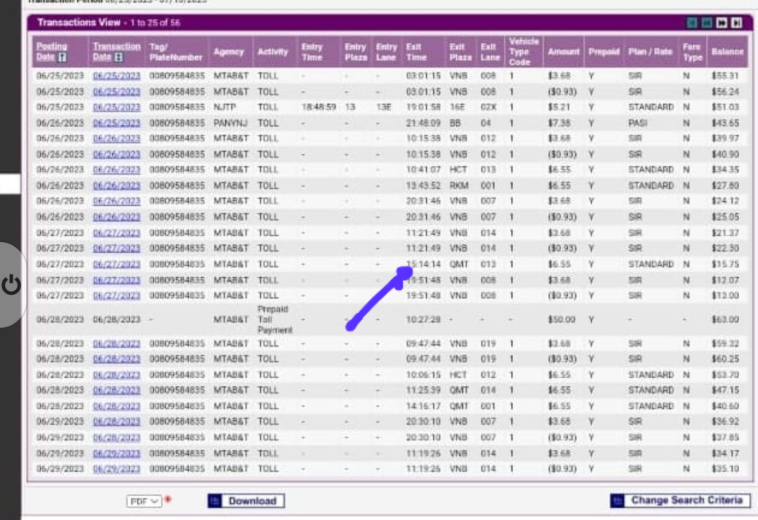Click the Entry Time column header
The height and width of the screenshot is (520, 758).
point(312,52)
